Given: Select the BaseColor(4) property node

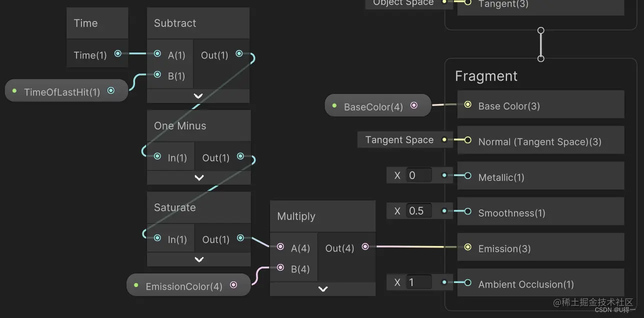Looking at the screenshot, I should [378, 105].
